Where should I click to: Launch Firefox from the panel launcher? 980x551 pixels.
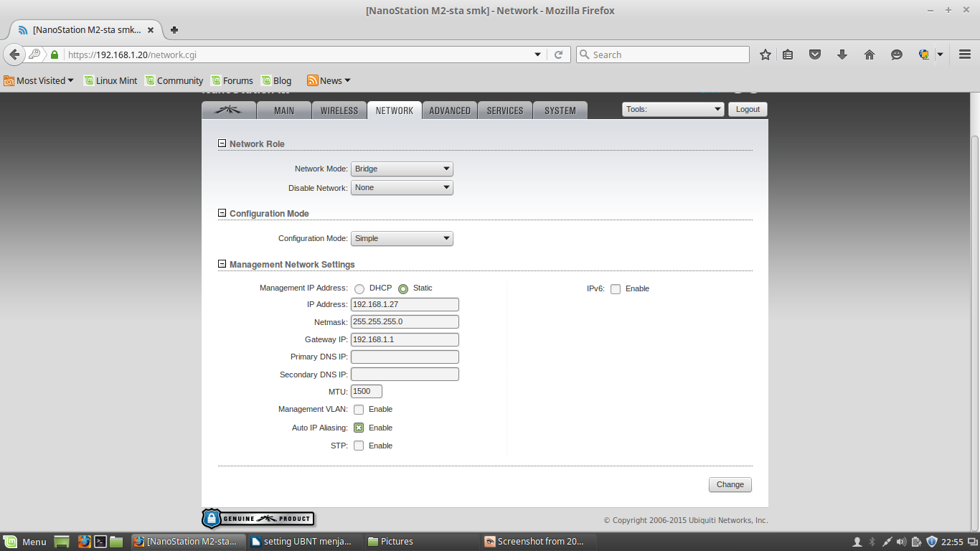[84, 542]
